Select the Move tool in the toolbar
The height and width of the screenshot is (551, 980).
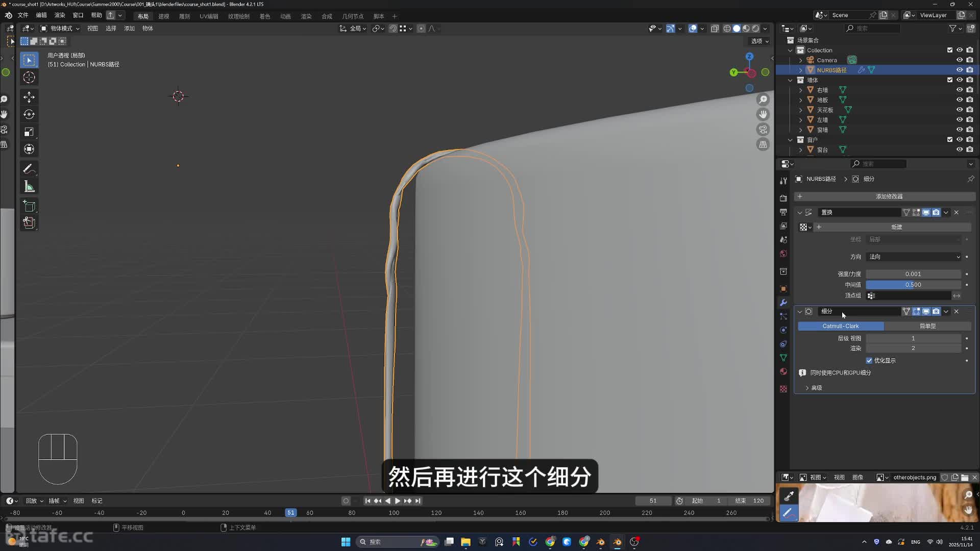[x=29, y=97]
